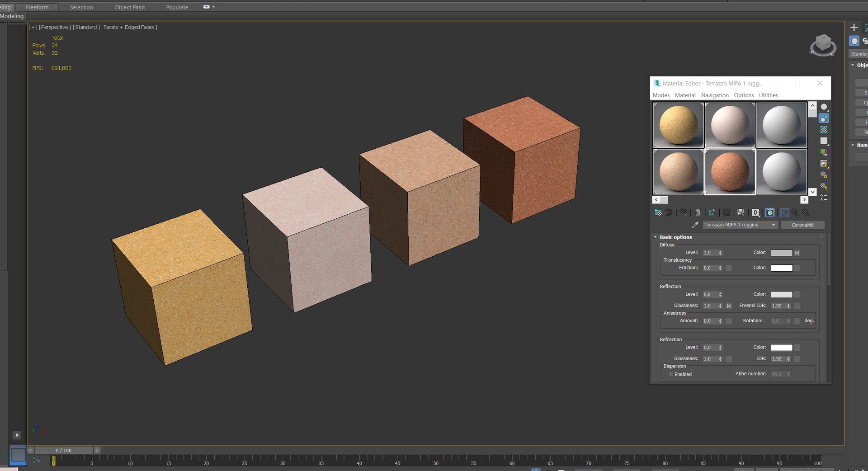Click the Reflection Color map slot button

797,294
